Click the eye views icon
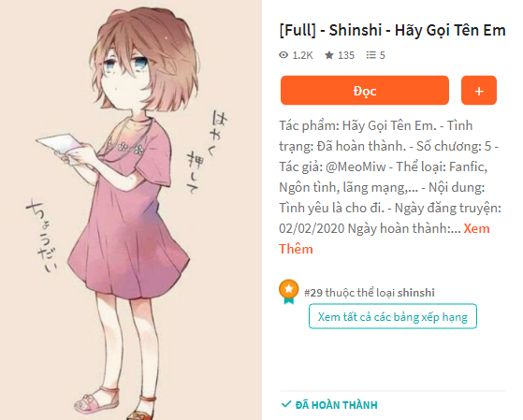The image size is (523, 420). click(283, 55)
